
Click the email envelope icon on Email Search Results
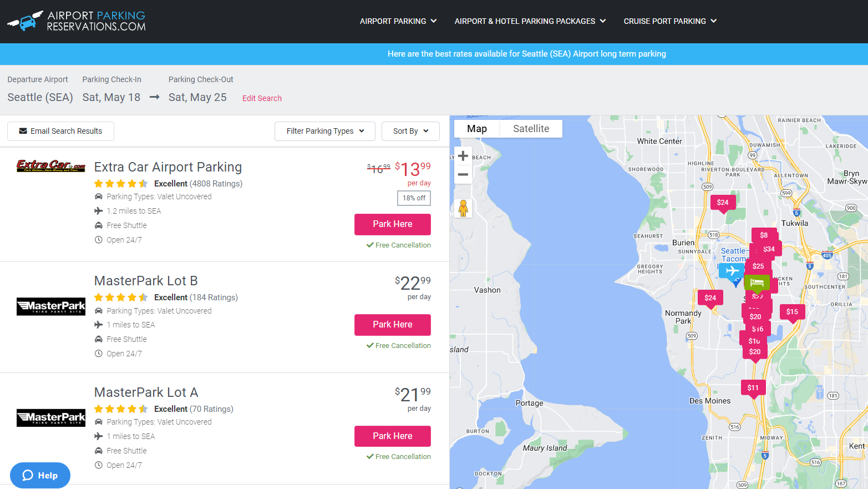tap(23, 130)
